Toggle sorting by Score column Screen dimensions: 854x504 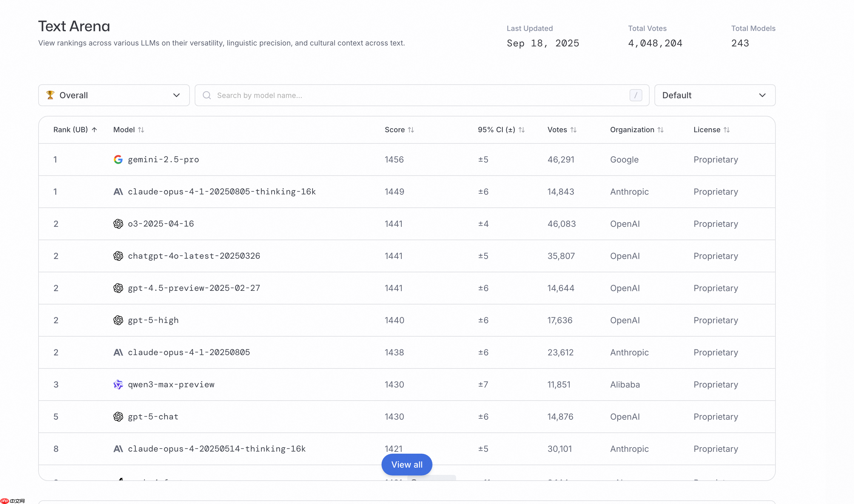click(x=399, y=130)
